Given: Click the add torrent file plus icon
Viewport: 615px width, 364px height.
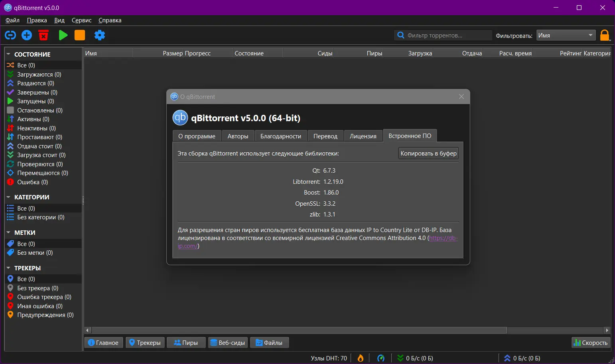Looking at the screenshot, I should 27,35.
